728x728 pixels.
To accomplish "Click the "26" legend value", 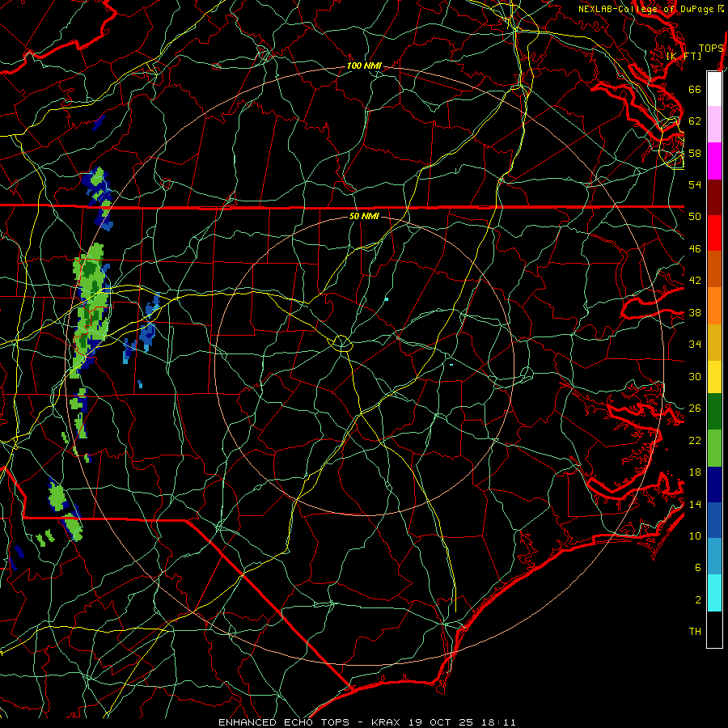I will [x=695, y=408].
